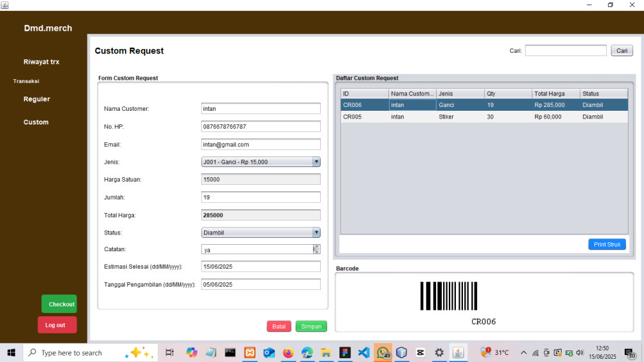The image size is (644, 362).
Task: Click the Jenis column header
Action: [460, 93]
